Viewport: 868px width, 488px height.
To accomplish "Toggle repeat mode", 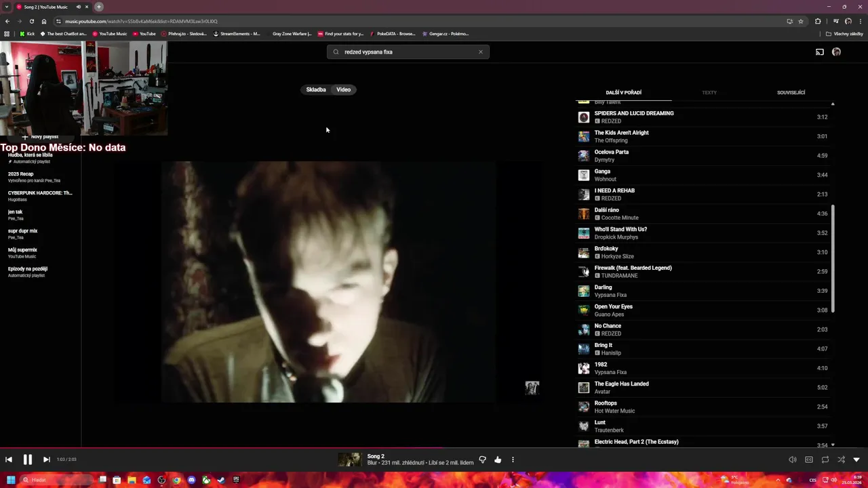I will click(x=825, y=460).
